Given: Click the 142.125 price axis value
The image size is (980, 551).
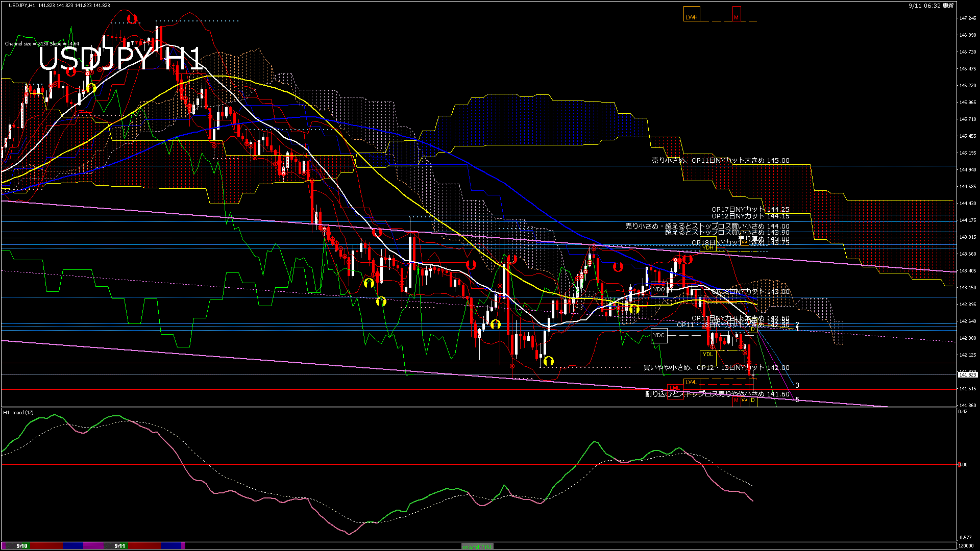Looking at the screenshot, I should pos(968,355).
